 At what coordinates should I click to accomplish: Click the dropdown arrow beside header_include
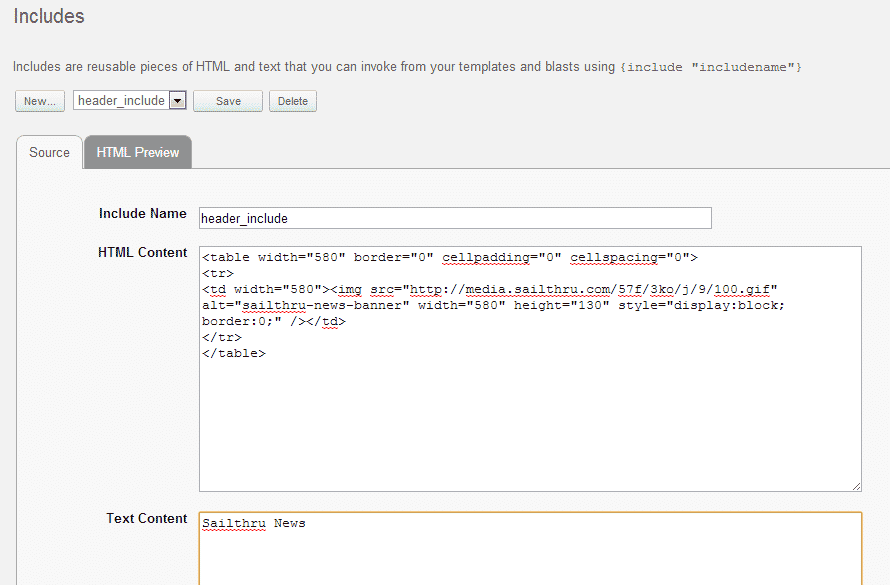[x=178, y=101]
